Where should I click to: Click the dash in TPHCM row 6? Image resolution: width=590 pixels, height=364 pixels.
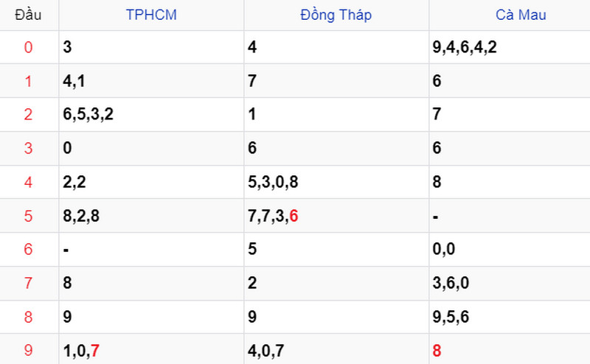click(66, 250)
